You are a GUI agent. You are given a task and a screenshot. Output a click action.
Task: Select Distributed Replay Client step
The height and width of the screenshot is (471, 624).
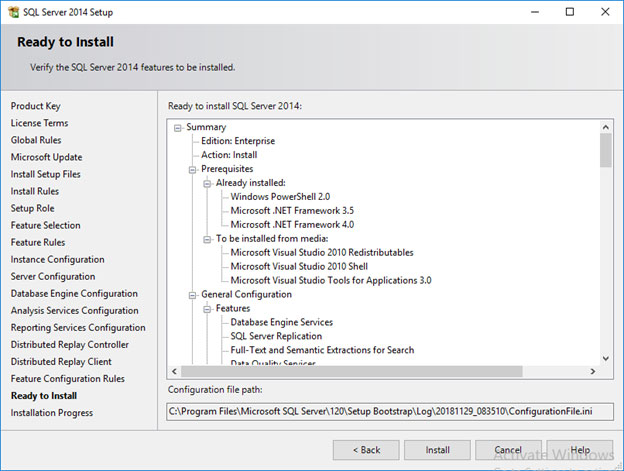pos(61,362)
